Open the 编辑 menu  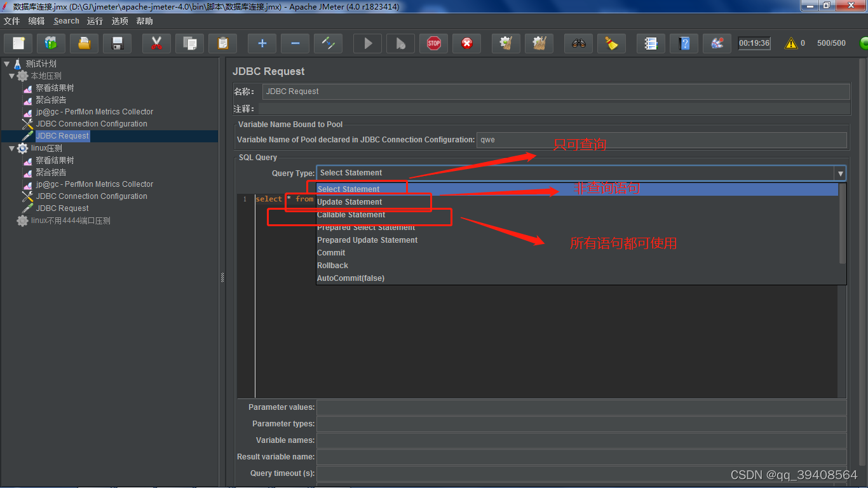pos(36,21)
